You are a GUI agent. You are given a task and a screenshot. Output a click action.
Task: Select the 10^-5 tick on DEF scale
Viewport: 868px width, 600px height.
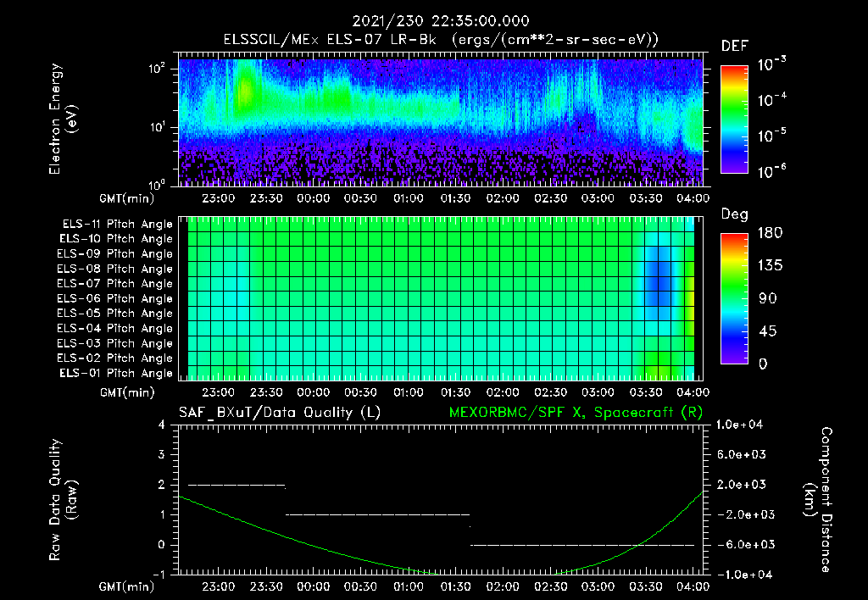click(771, 136)
